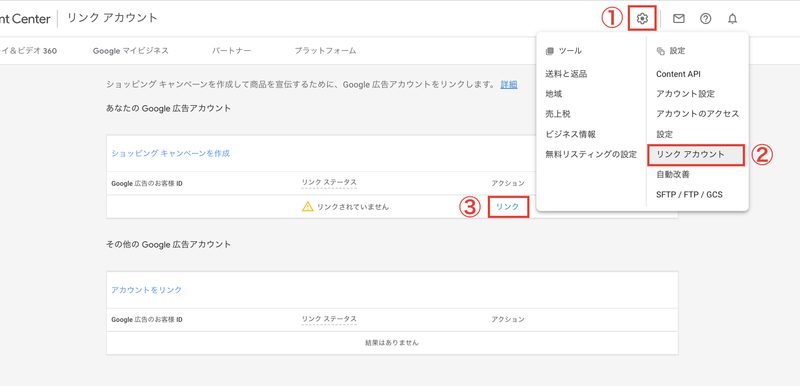This screenshot has height=386, width=800.
Task: Open the mail envelope icon
Action: point(678,19)
